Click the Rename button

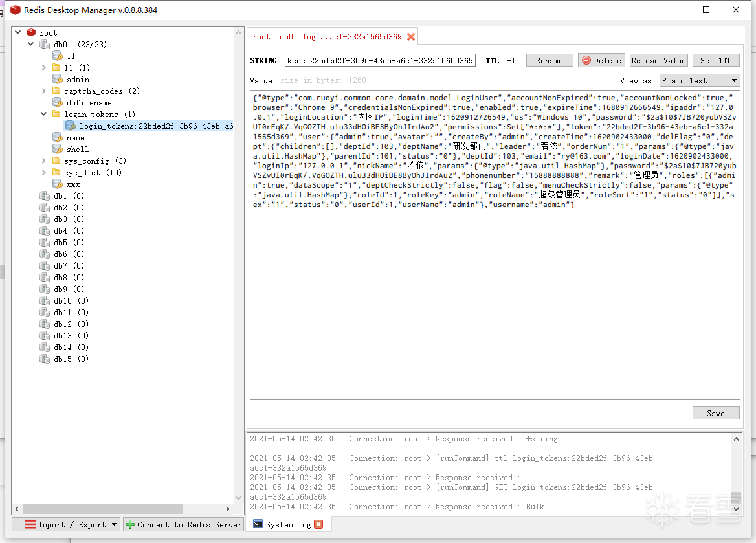[549, 60]
